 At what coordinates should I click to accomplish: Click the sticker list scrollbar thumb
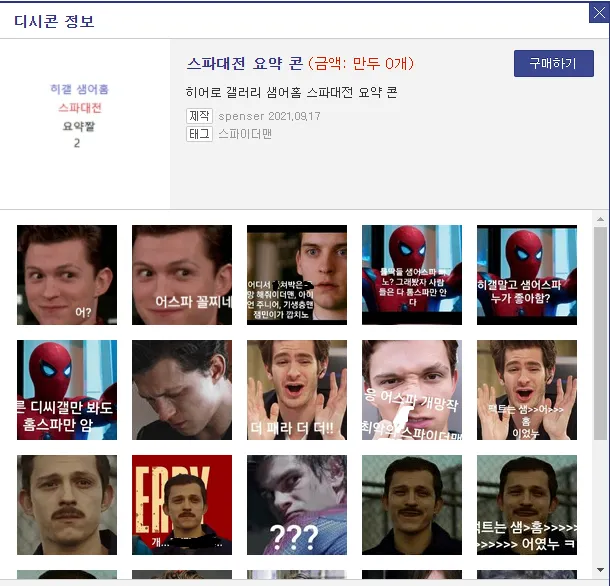click(600, 333)
